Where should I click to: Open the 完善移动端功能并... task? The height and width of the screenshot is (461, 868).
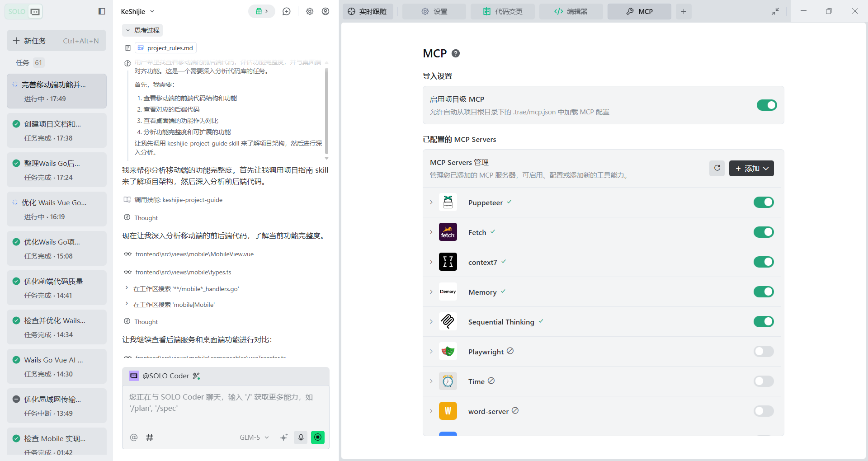tap(57, 91)
